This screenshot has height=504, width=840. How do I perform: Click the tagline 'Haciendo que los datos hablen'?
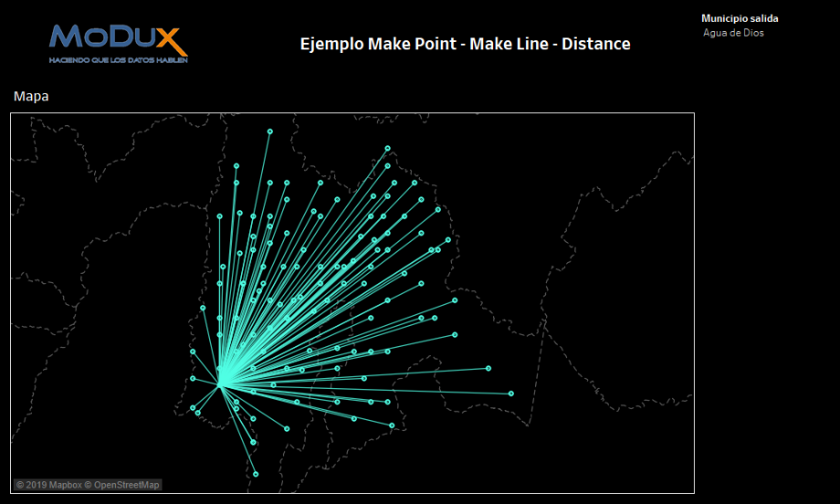[x=117, y=59]
